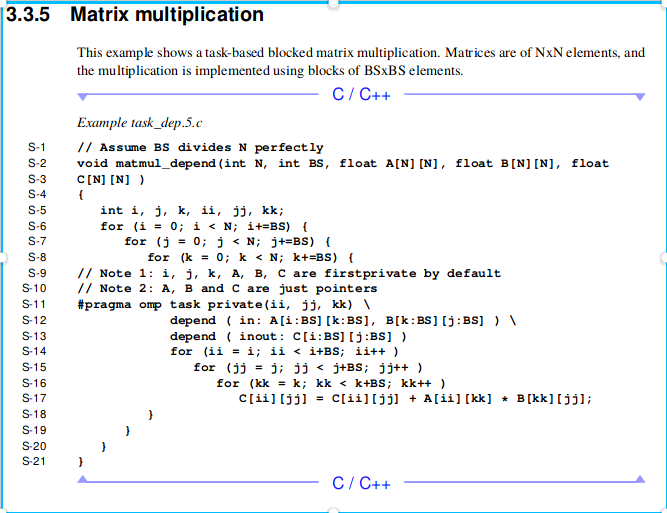Click the left-middle selection handle of the image

pyautogui.click(x=2, y=257)
